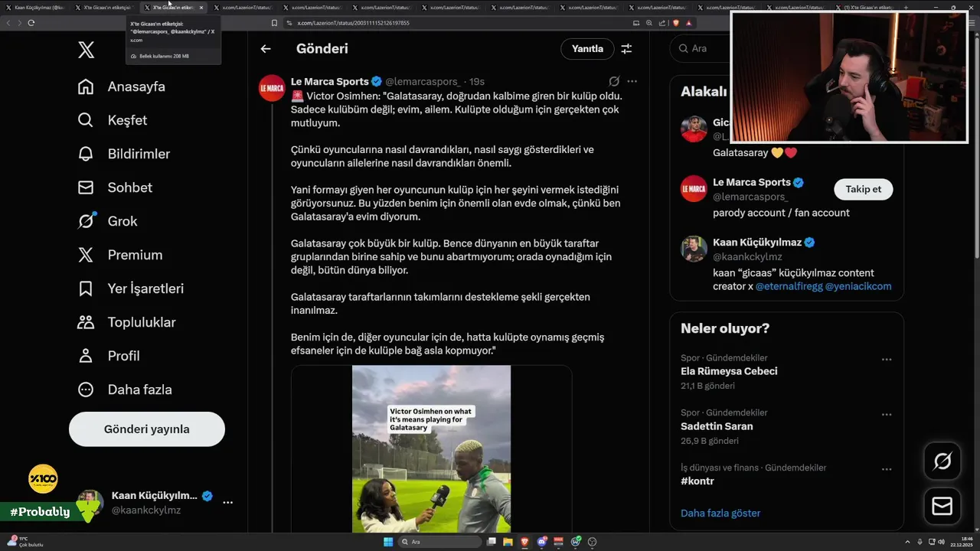The image size is (980, 551).
Task: Open Bildirimler bell icon
Action: pos(86,154)
